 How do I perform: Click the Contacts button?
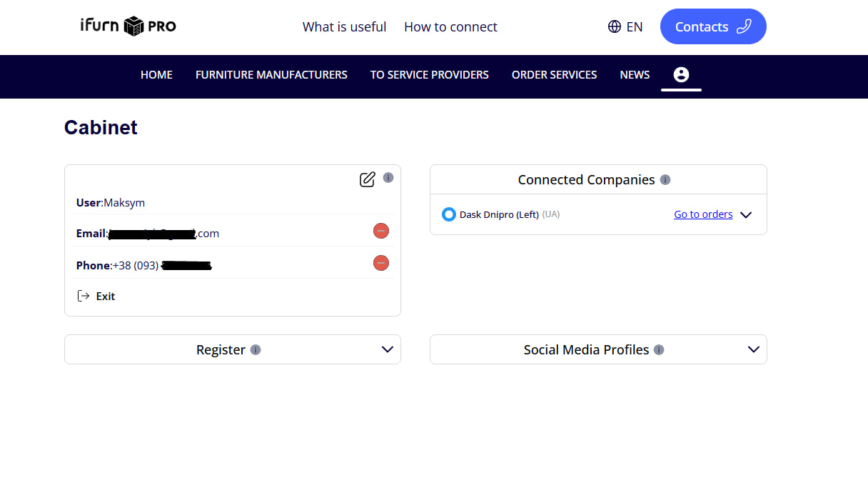(x=712, y=27)
